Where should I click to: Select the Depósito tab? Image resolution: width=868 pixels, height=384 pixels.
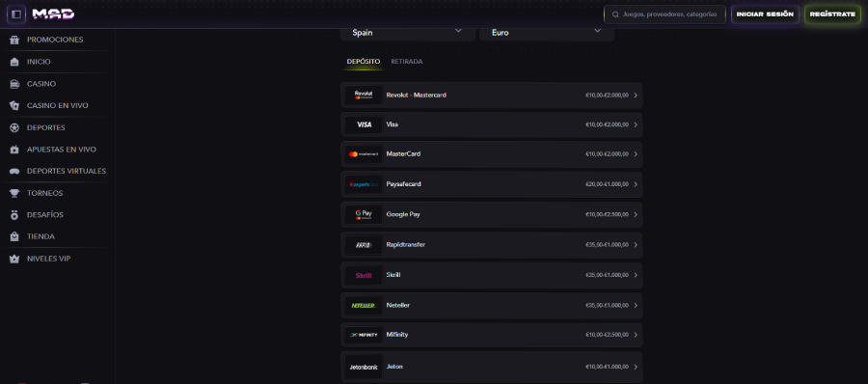coord(364,62)
